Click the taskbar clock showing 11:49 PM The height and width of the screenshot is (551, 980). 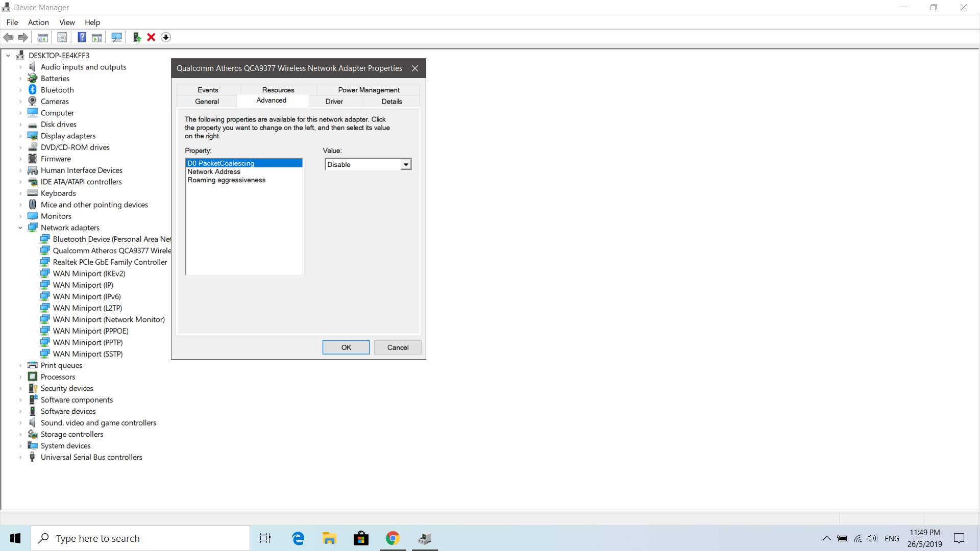[924, 538]
